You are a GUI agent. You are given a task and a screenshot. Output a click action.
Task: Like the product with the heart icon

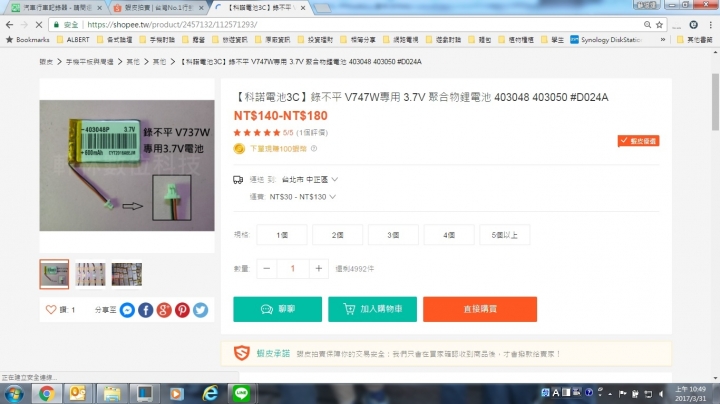[51, 310]
